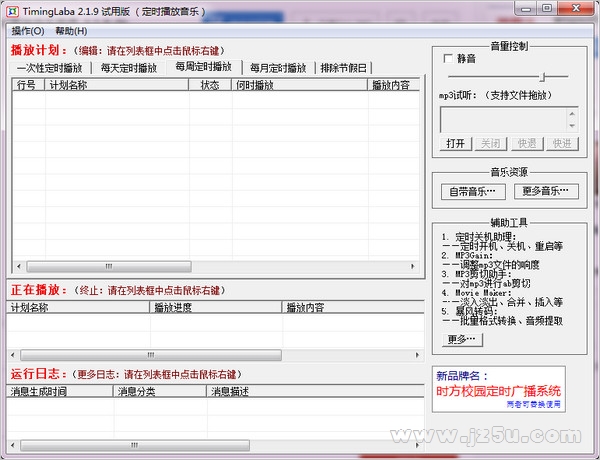Viewport: 600px width, 460px height.
Task: Switch to 每天定时播放 tab
Action: 129,68
